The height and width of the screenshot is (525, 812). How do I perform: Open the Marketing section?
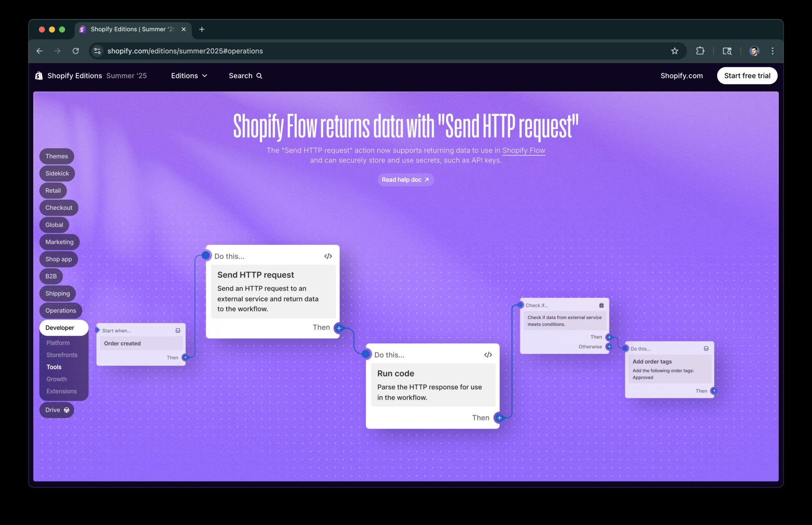tap(59, 242)
